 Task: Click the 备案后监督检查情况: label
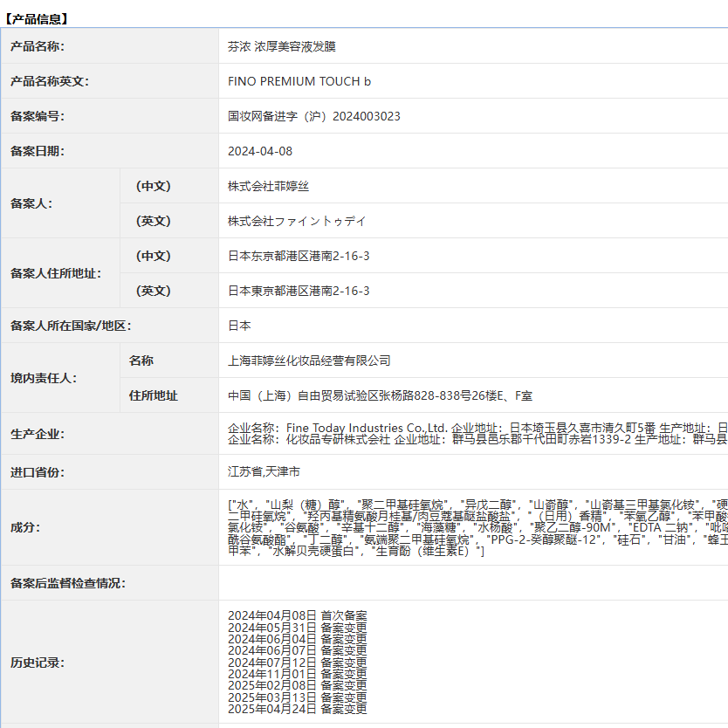[68, 583]
